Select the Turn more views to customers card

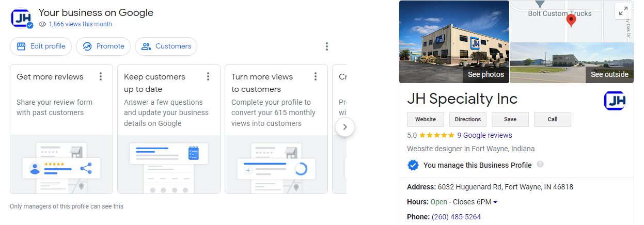(x=276, y=129)
